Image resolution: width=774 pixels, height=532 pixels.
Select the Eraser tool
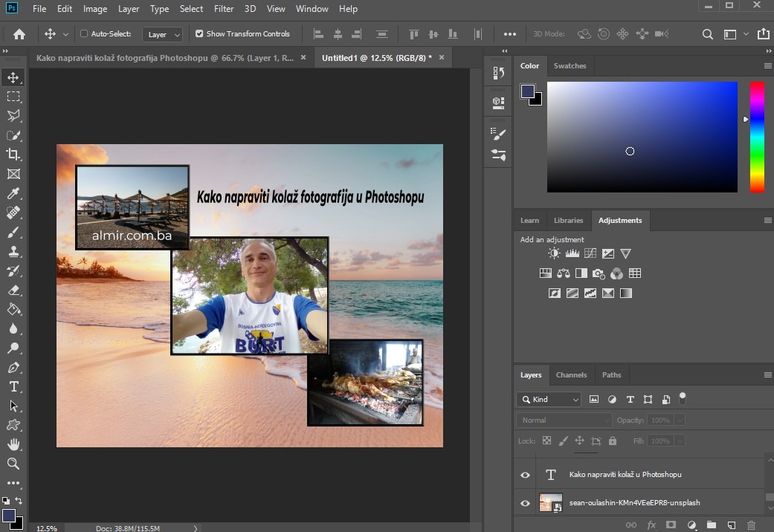click(13, 291)
